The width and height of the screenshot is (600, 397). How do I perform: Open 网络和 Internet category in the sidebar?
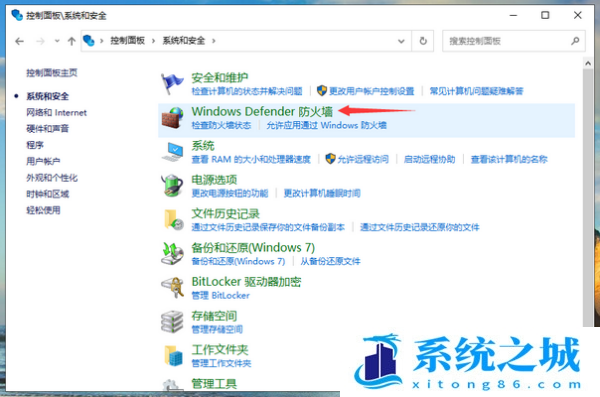(x=56, y=113)
